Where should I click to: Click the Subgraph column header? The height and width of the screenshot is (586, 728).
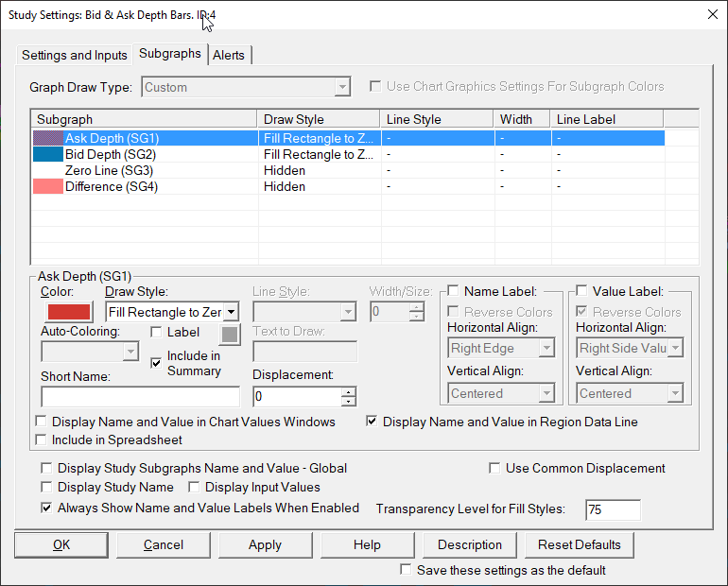coord(145,119)
